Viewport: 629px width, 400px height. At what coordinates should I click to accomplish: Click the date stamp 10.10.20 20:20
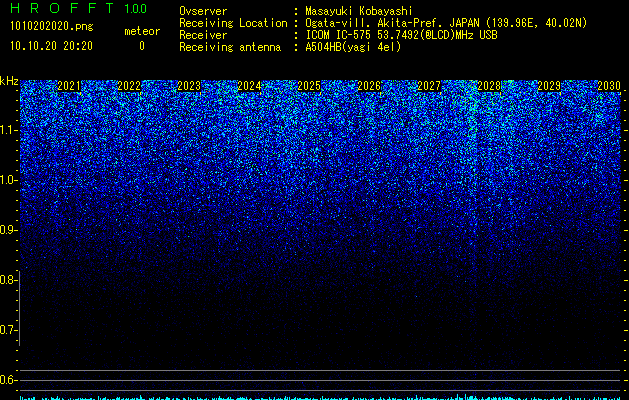point(51,46)
